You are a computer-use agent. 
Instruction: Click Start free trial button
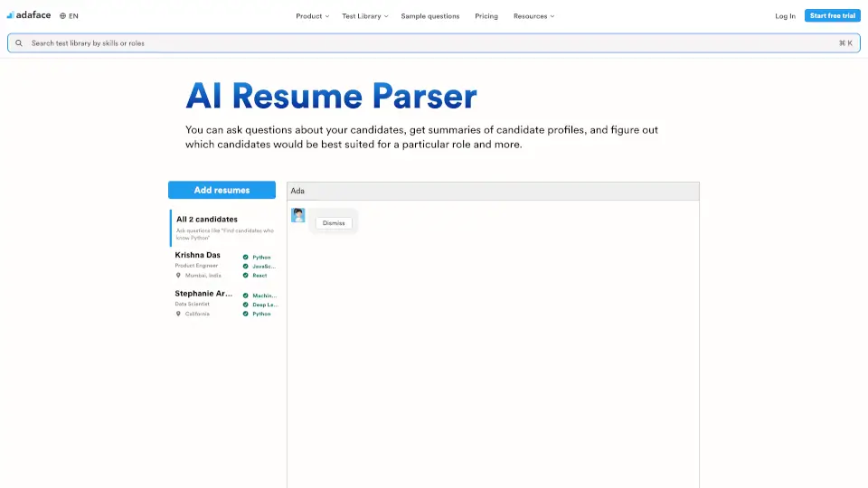coord(832,15)
